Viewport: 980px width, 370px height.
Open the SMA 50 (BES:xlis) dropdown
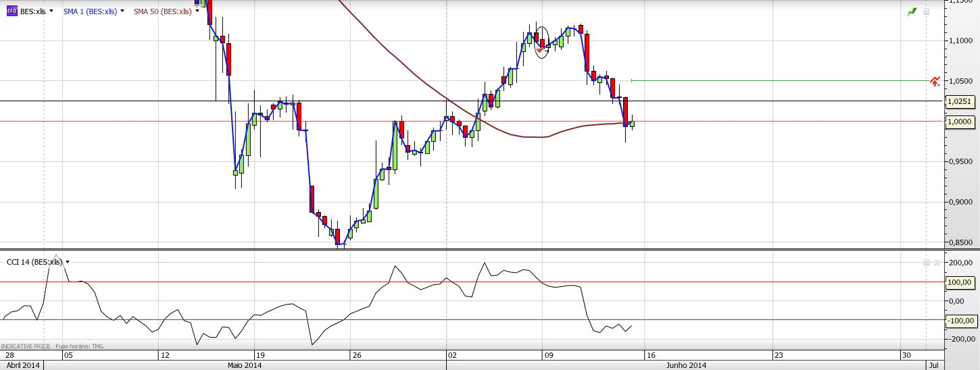(x=197, y=11)
